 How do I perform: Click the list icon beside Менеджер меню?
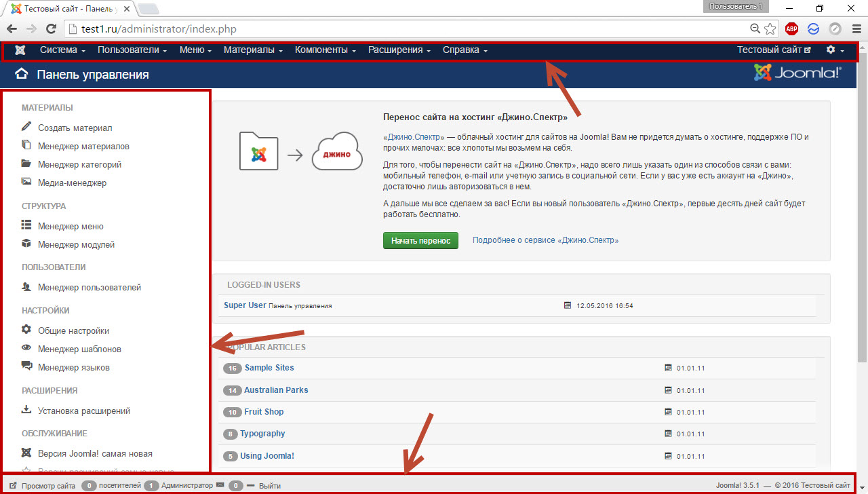(26, 225)
